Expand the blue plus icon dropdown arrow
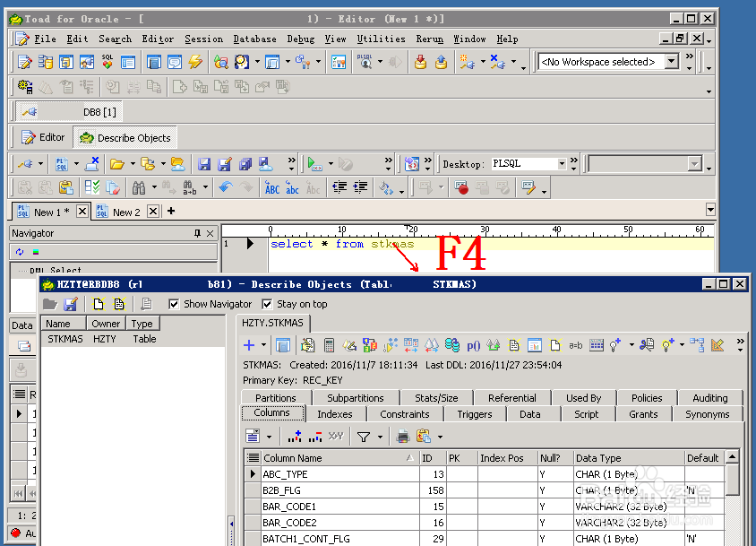Screen dimensions: 756x546 (x=263, y=345)
